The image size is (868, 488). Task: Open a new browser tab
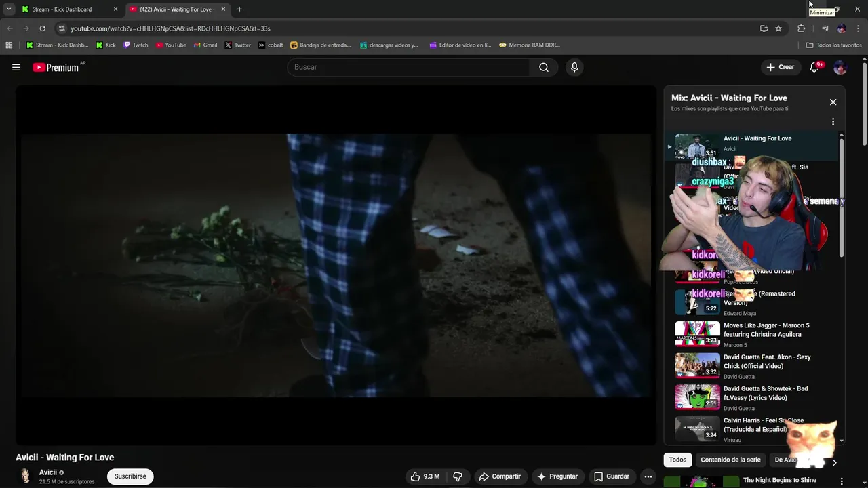pyautogui.click(x=239, y=9)
